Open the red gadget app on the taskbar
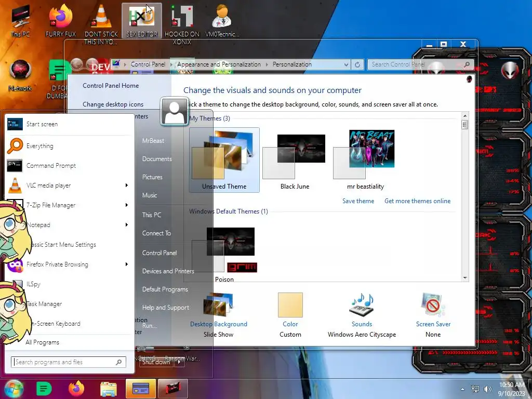 [172, 389]
